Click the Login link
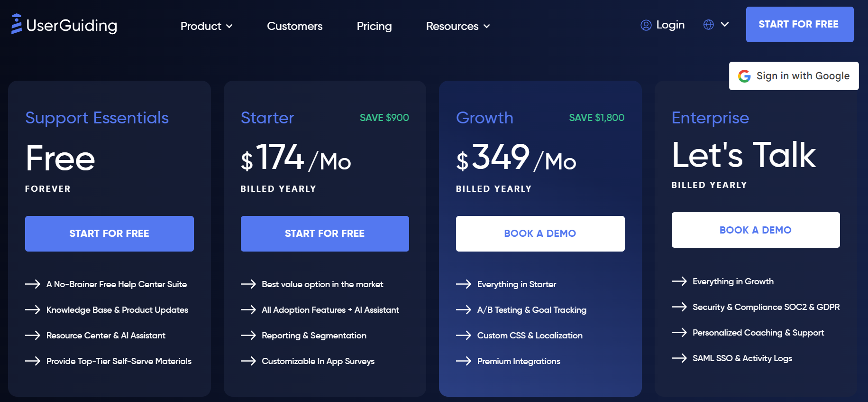This screenshot has height=402, width=868. [670, 25]
